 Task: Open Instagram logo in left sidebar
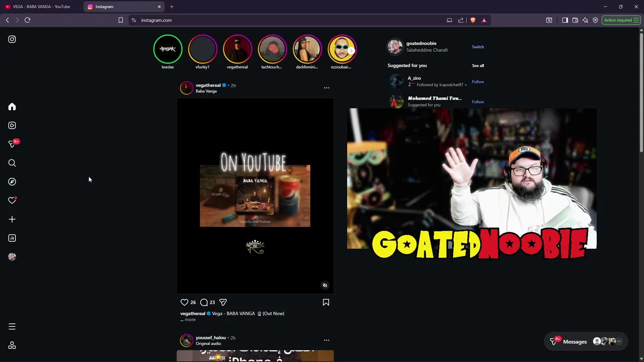tap(12, 39)
